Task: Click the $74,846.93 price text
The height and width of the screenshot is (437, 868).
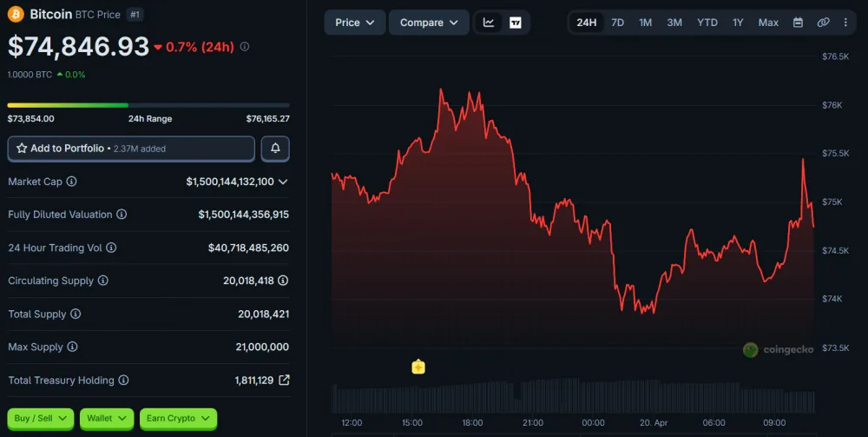Action: coord(79,47)
